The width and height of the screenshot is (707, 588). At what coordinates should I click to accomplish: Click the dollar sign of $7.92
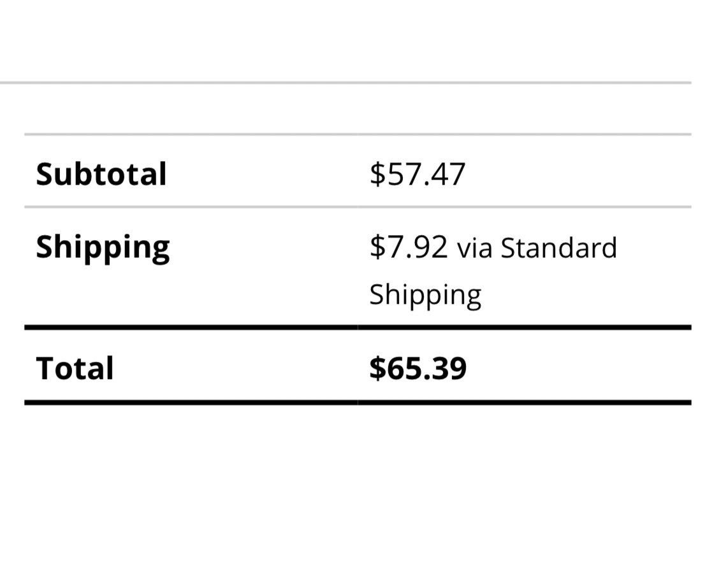377,247
